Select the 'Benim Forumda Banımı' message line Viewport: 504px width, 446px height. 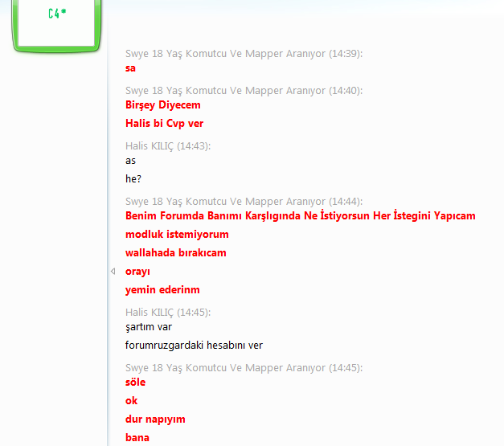tap(300, 216)
